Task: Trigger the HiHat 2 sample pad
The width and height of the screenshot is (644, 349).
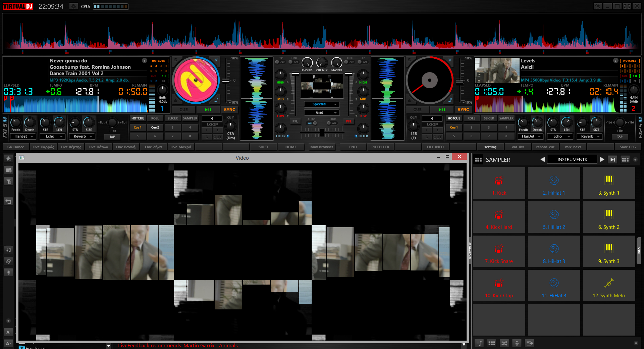Action: (554, 217)
